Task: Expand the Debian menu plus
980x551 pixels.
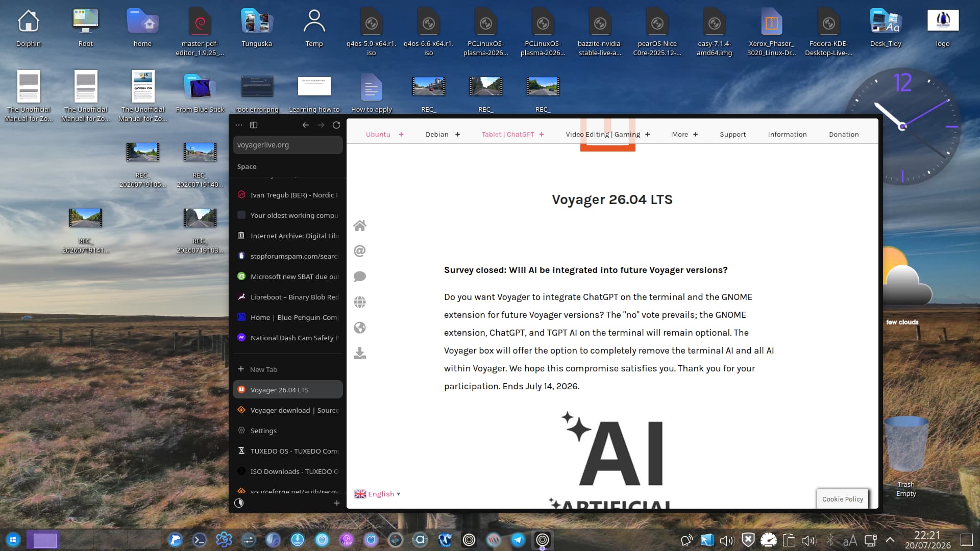Action: pyautogui.click(x=457, y=135)
